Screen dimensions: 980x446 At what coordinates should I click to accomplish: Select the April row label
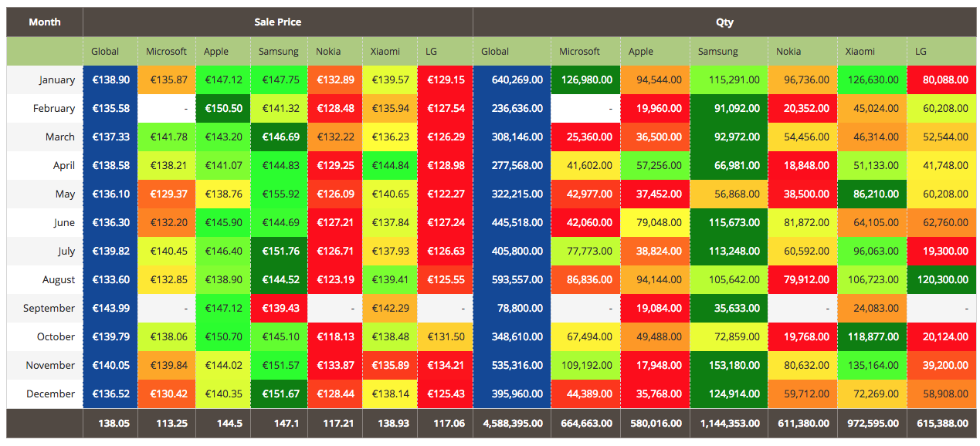tap(45, 166)
